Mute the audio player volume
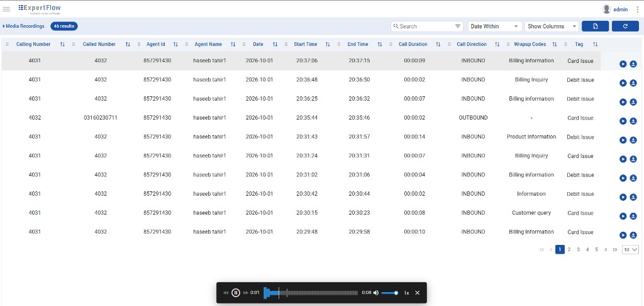Viewport: 644px width, 306px height. (376, 293)
